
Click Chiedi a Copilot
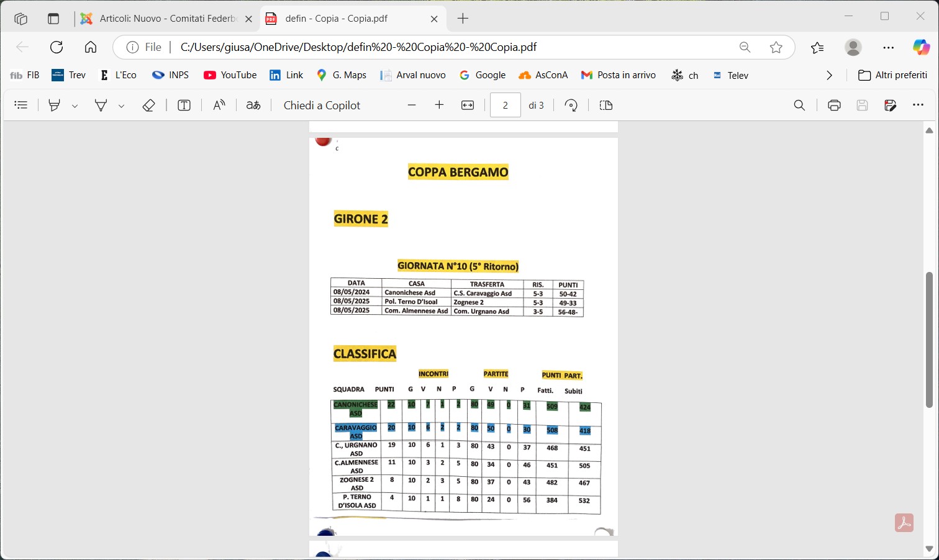pyautogui.click(x=322, y=106)
